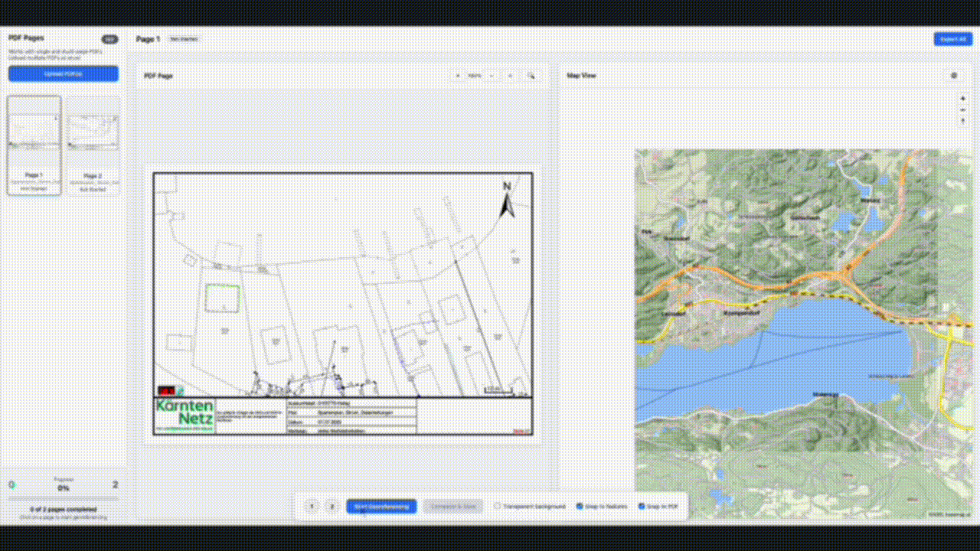980x551 pixels.
Task: Select step 2 circle in bottom toolbar
Action: 332,506
